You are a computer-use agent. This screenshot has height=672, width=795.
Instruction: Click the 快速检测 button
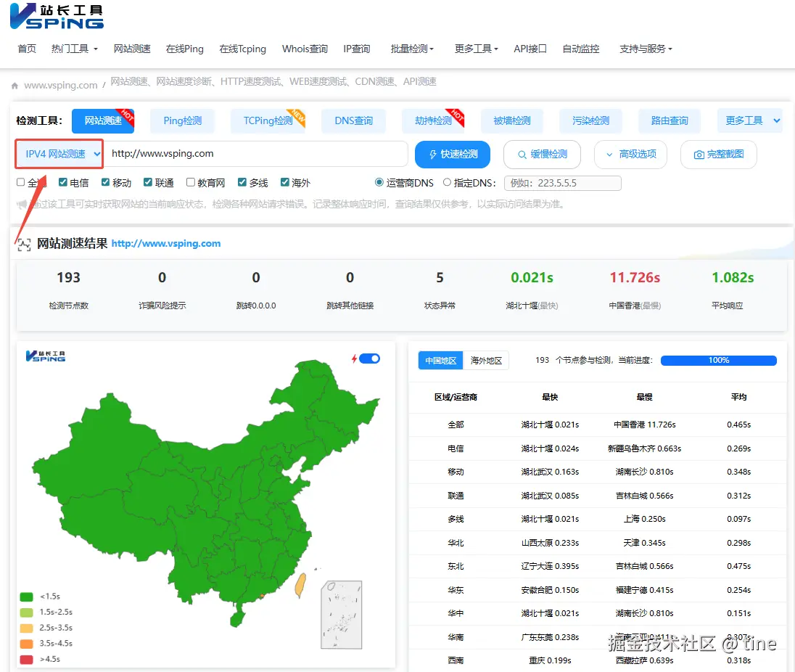pyautogui.click(x=452, y=154)
